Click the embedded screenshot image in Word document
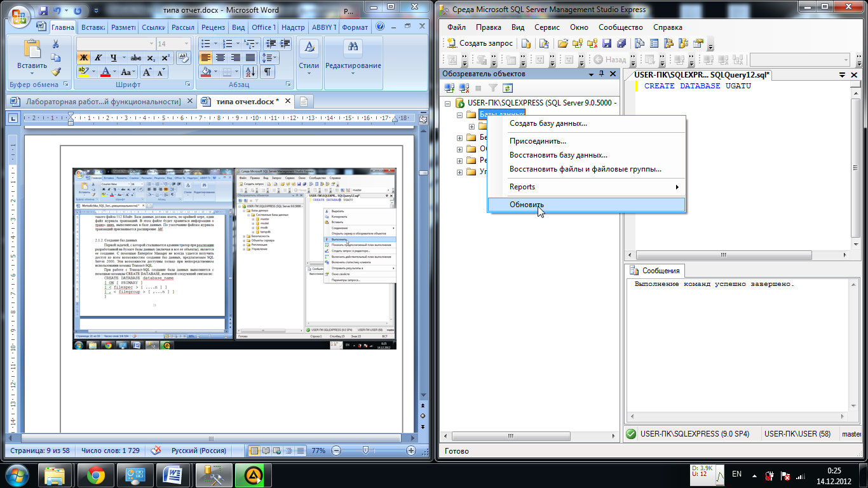The width and height of the screenshot is (868, 488). coord(234,258)
